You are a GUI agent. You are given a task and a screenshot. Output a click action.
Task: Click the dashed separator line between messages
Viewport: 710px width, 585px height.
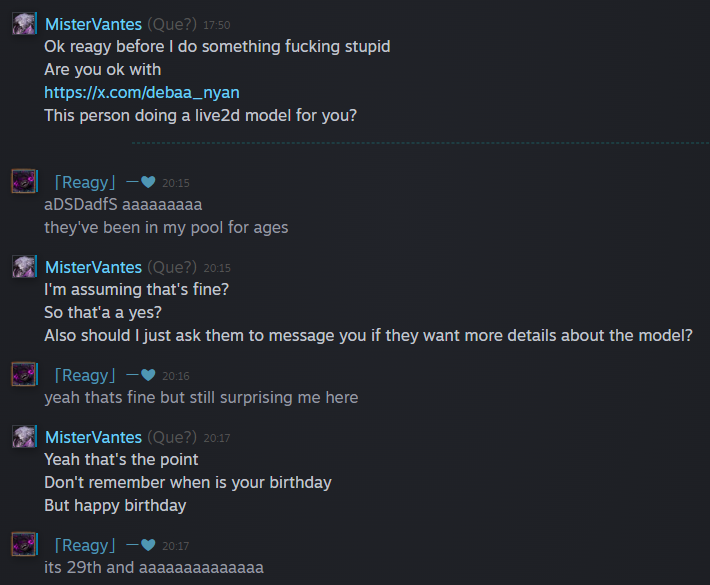421,143
